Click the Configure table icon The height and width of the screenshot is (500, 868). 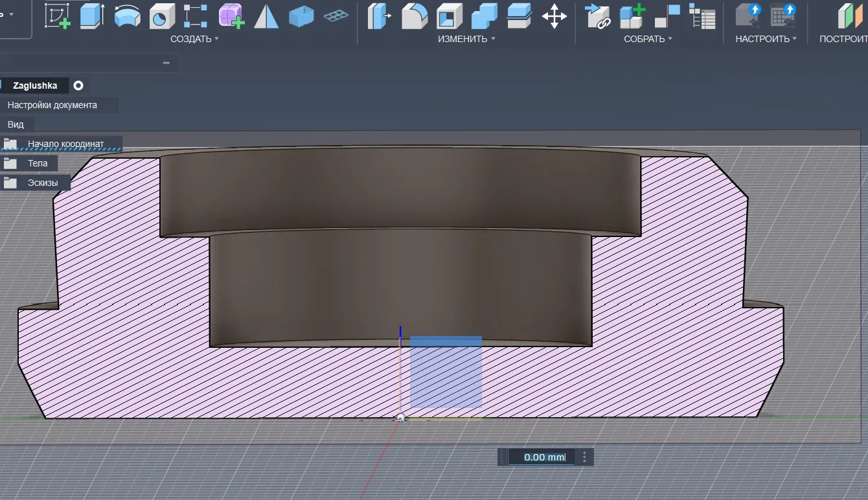pos(783,16)
